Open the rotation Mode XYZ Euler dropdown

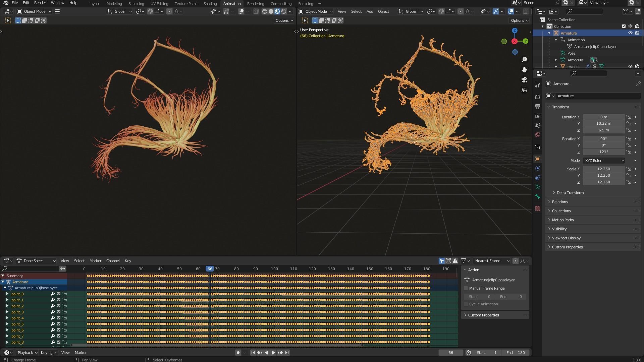click(604, 161)
